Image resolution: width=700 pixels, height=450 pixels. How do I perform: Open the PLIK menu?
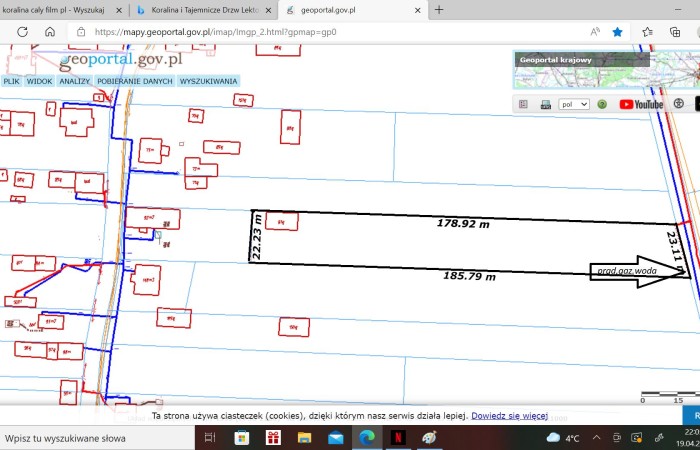pyautogui.click(x=12, y=80)
